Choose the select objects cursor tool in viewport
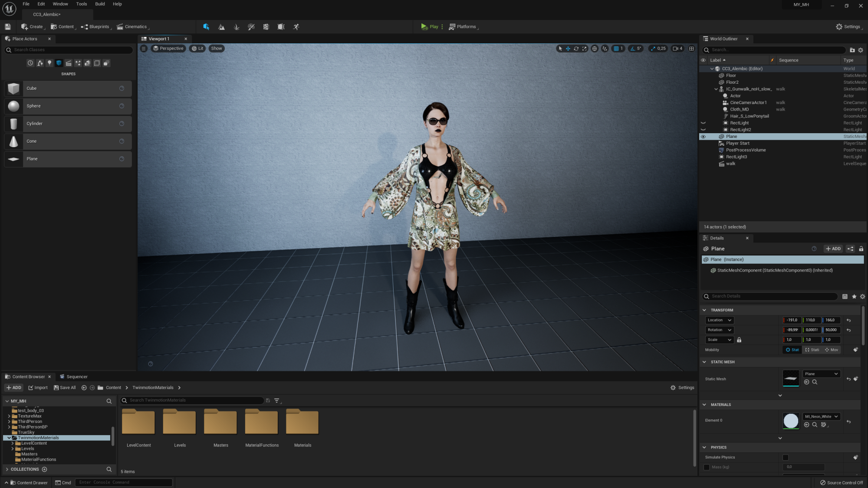This screenshot has height=488, width=868. [560, 49]
